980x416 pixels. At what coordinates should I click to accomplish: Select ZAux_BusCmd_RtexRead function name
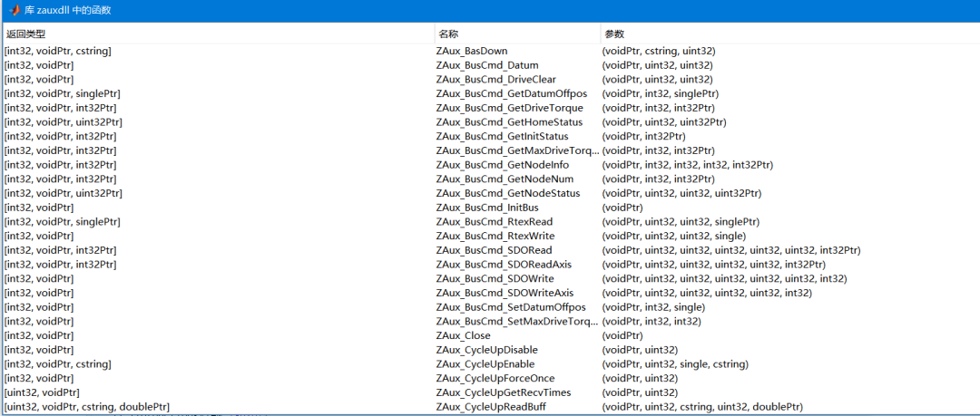[495, 222]
